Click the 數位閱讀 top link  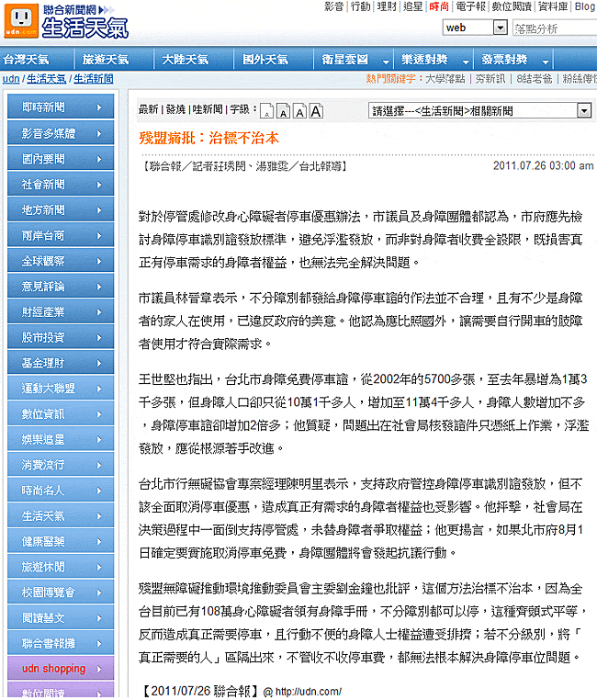pyautogui.click(x=512, y=6)
